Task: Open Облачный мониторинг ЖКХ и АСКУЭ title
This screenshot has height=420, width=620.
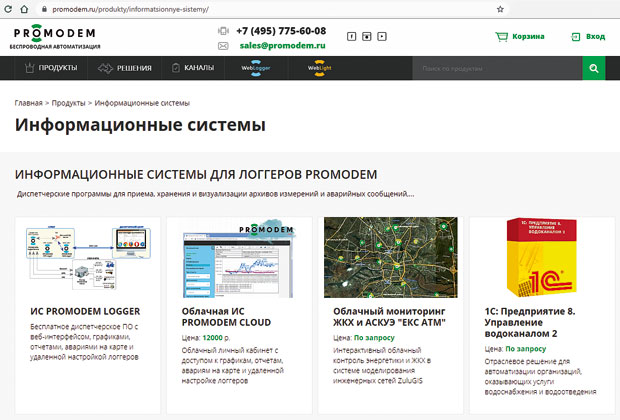Action: coord(389,317)
